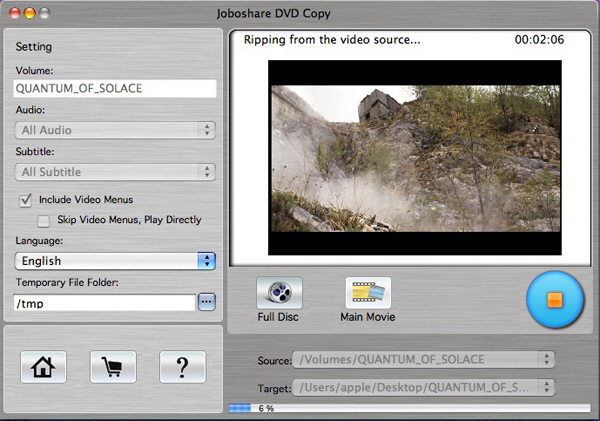Open the English language dropdown

pyautogui.click(x=115, y=261)
